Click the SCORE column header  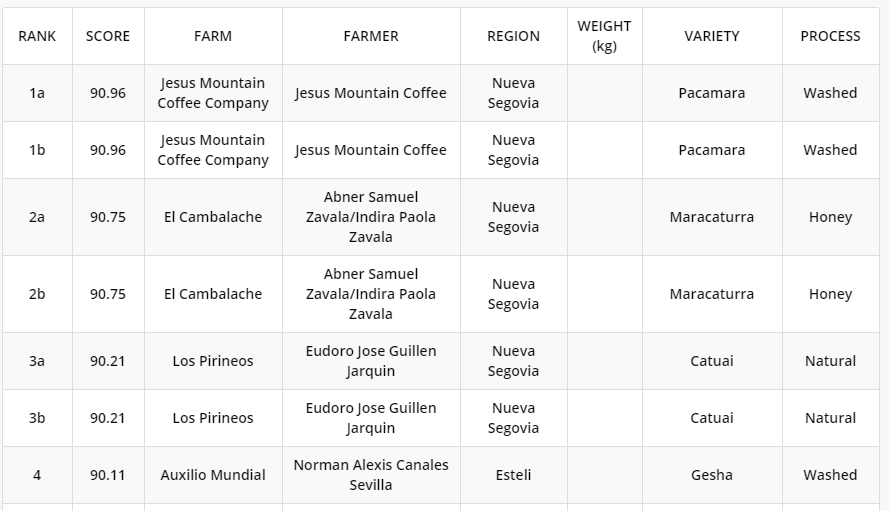[108, 36]
